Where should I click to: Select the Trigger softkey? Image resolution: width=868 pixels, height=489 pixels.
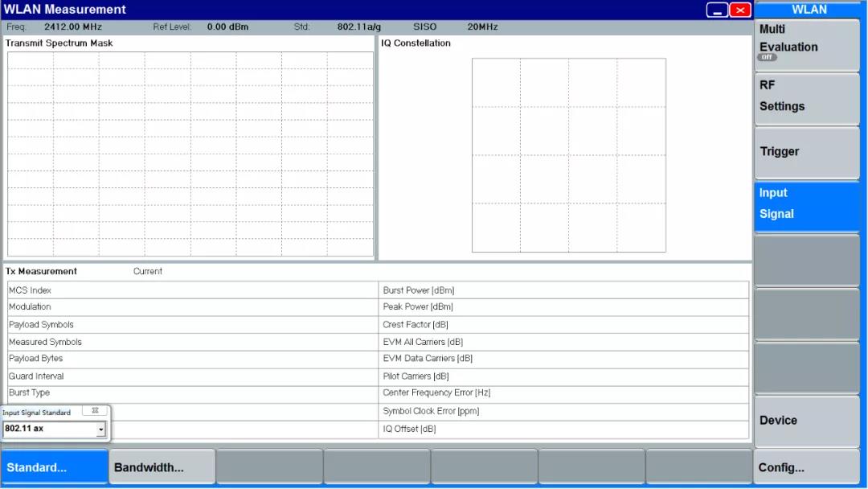pos(807,152)
